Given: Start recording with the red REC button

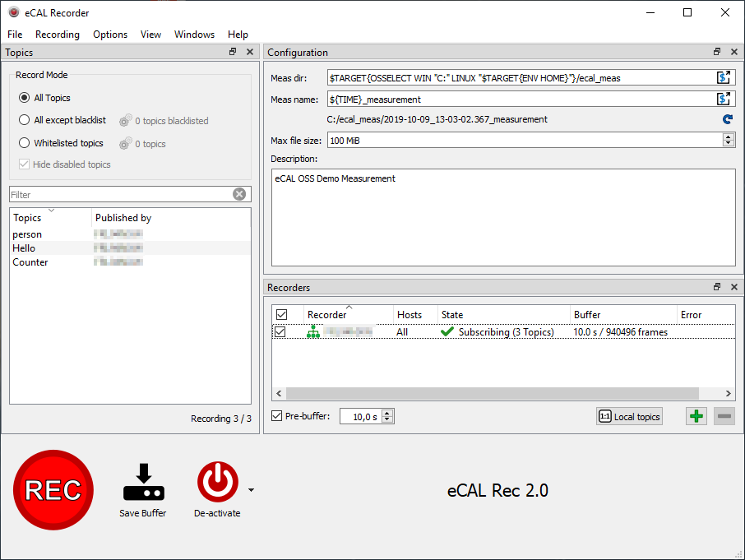Looking at the screenshot, I should (x=53, y=490).
